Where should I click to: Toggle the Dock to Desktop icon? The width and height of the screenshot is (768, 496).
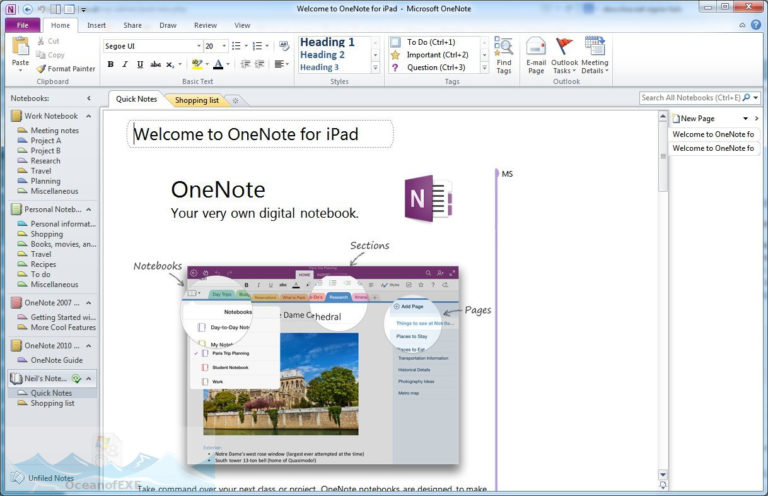click(56, 9)
